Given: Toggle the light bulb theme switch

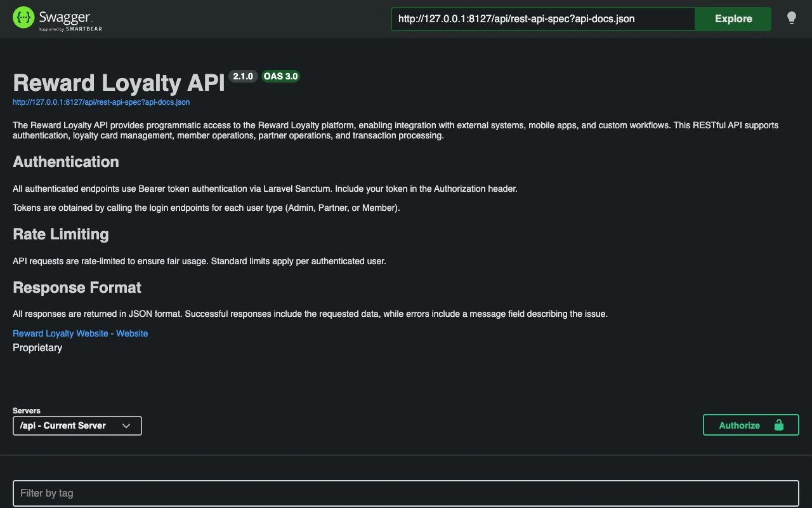Looking at the screenshot, I should click(791, 18).
